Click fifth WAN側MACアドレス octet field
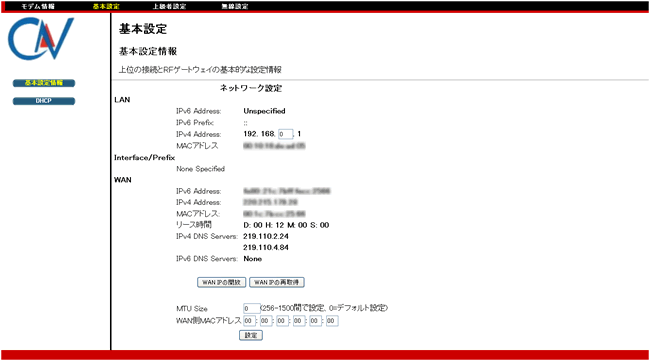Viewport: 650px width, 361px height. (315, 321)
